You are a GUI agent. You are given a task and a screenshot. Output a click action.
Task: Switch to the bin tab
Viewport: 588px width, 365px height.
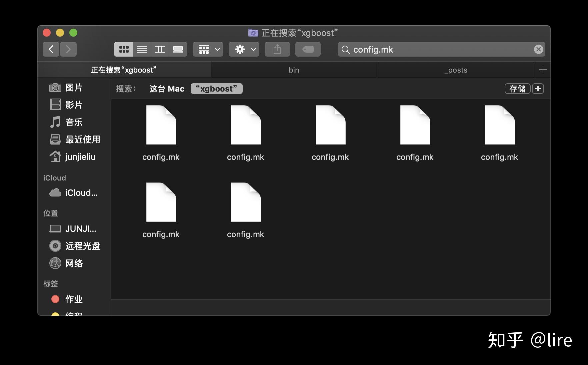click(x=294, y=70)
